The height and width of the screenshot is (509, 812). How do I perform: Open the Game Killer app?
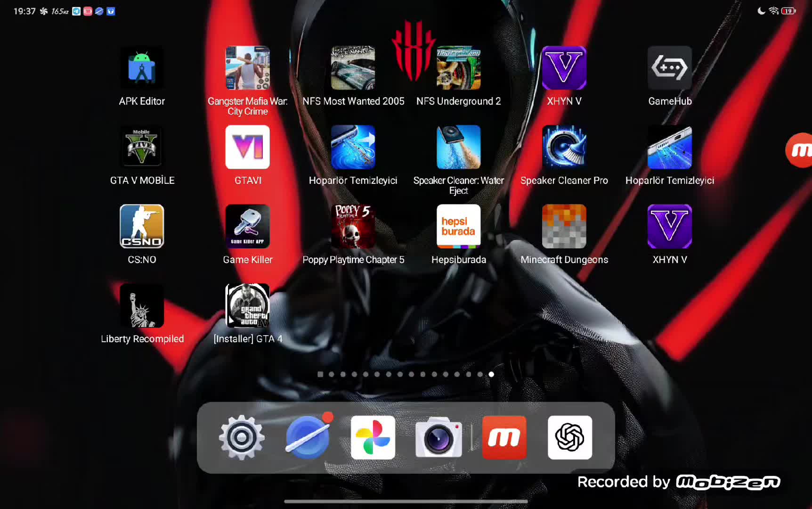click(247, 226)
